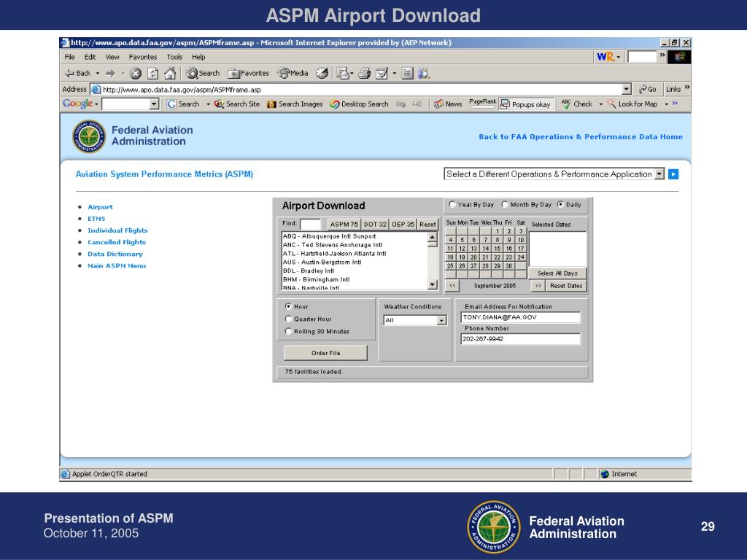Go to Home page icon
Viewport: 747px width, 560px height.
click(170, 74)
